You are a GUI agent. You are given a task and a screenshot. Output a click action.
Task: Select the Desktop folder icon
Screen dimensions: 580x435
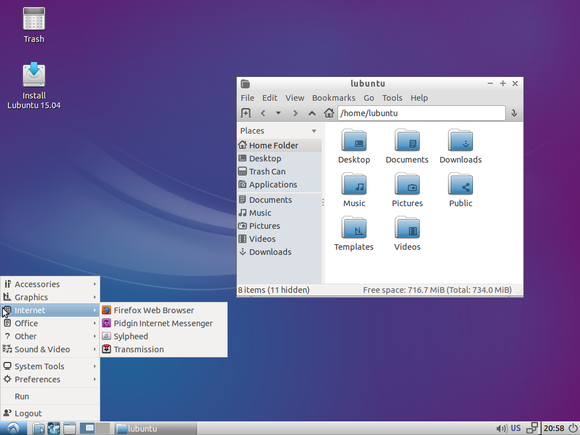pyautogui.click(x=354, y=146)
